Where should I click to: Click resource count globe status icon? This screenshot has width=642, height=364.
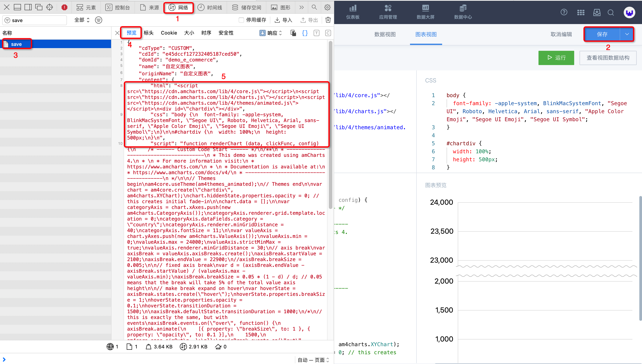click(110, 346)
